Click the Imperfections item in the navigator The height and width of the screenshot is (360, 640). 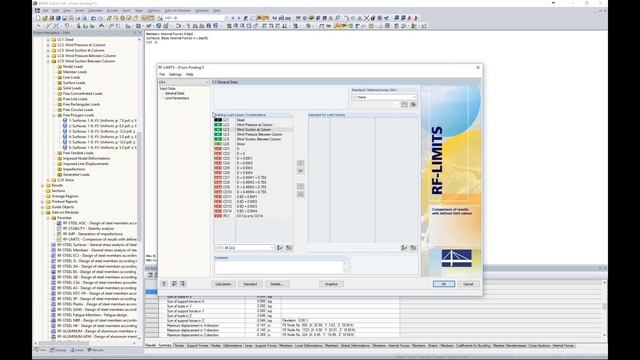[74, 169]
